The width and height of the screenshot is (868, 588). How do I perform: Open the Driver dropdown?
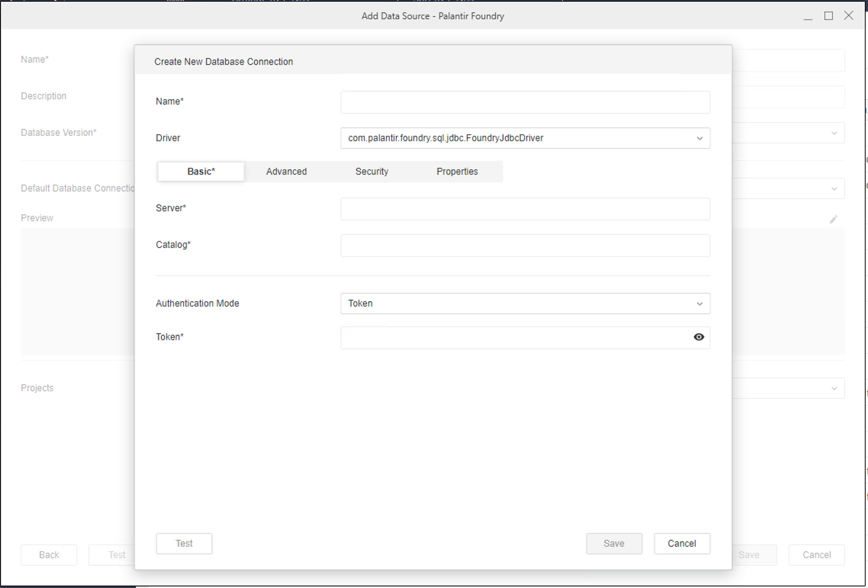click(x=525, y=138)
